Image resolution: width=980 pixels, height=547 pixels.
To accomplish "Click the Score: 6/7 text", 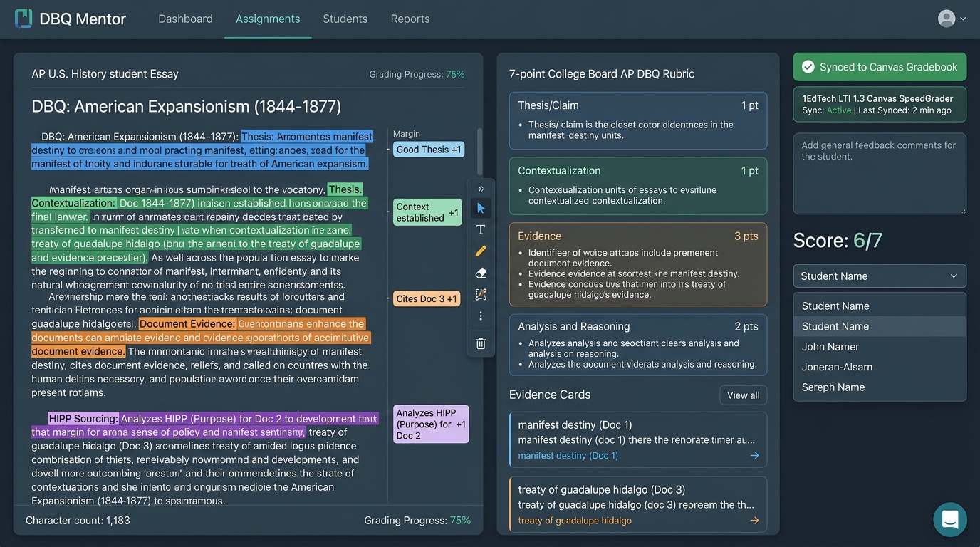I will coord(838,241).
